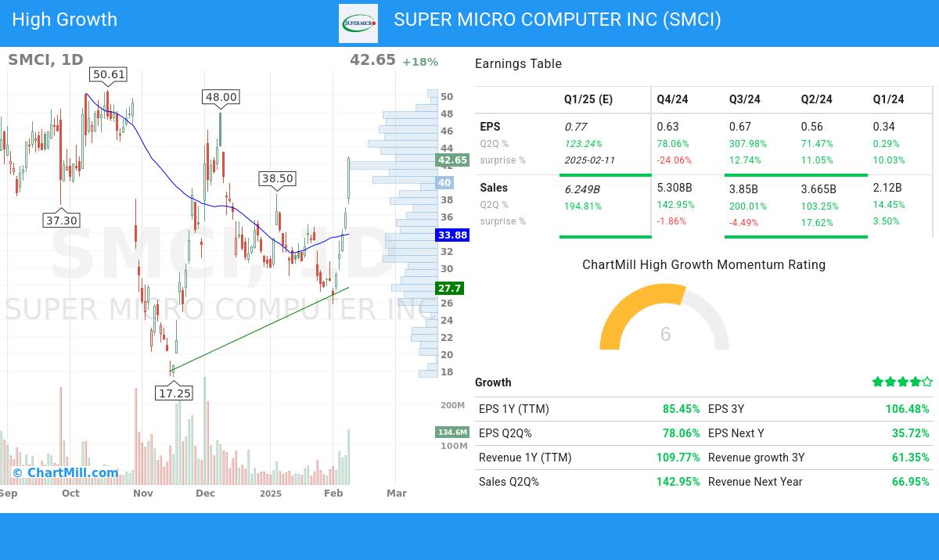Click the Revenue Next Year label
The width and height of the screenshot is (939, 560).
coord(755,482)
